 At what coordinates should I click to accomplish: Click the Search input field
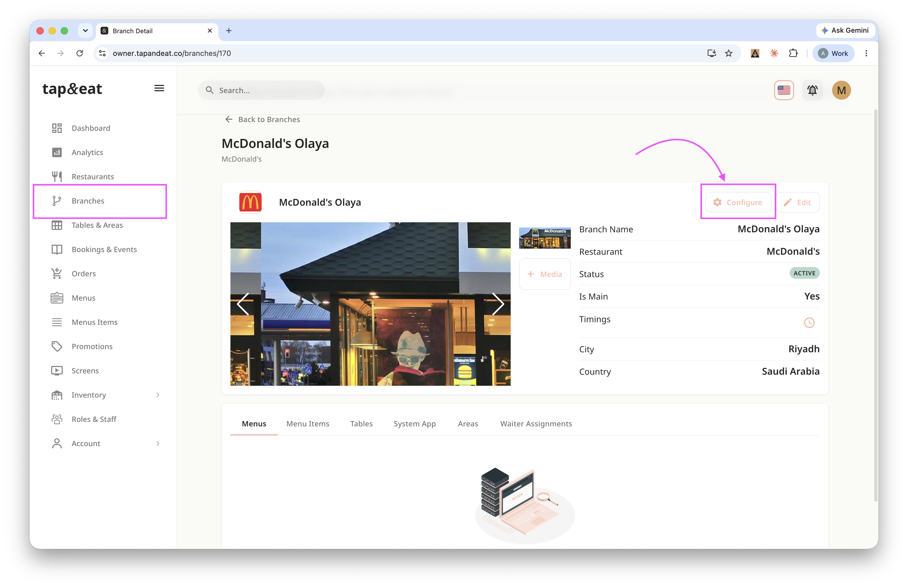tap(261, 90)
